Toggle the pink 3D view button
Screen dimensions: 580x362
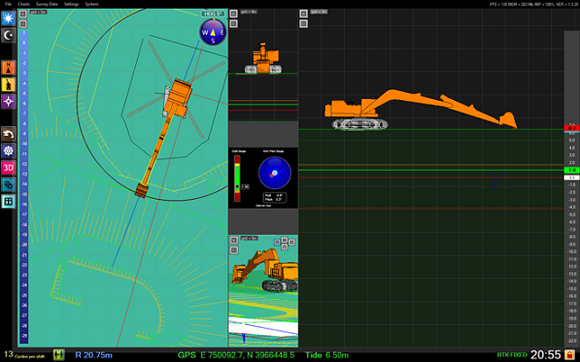tap(8, 168)
